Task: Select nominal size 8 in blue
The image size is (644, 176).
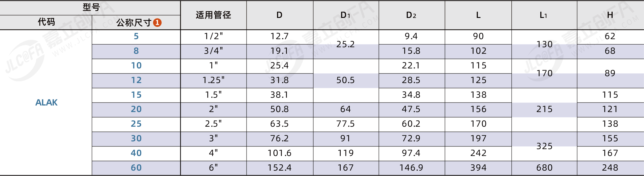Action: [136, 51]
